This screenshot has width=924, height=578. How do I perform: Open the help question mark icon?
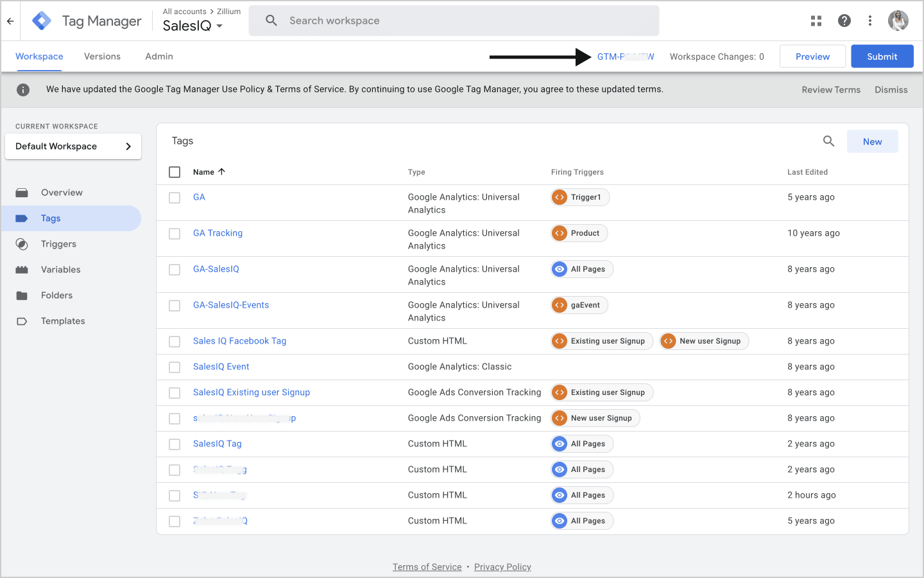point(844,21)
